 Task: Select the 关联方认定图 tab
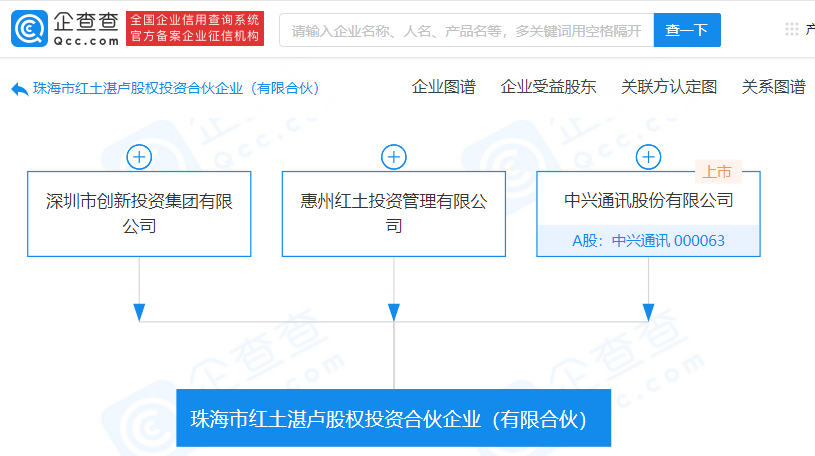669,87
